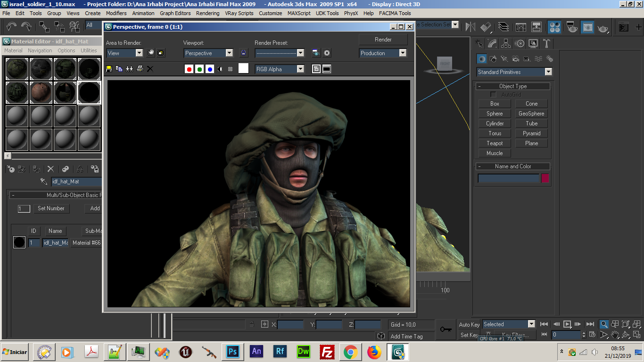Click the object color swatch
The width and height of the screenshot is (644, 362).
pos(545,178)
